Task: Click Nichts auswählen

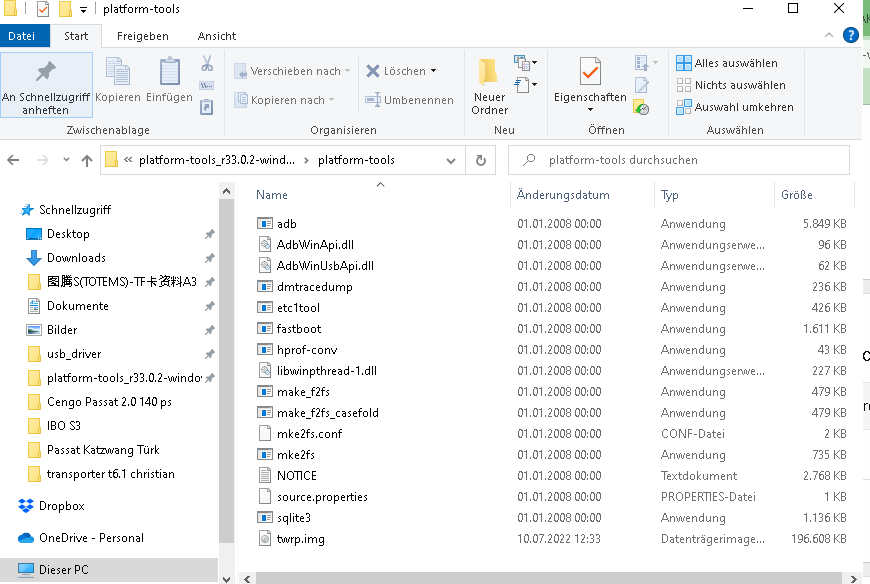Action: [x=731, y=85]
